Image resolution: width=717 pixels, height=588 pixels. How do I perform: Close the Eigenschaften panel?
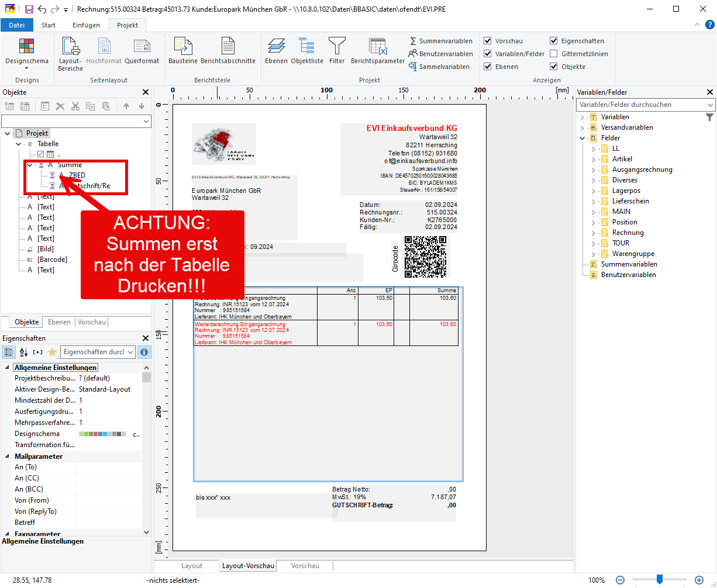146,338
